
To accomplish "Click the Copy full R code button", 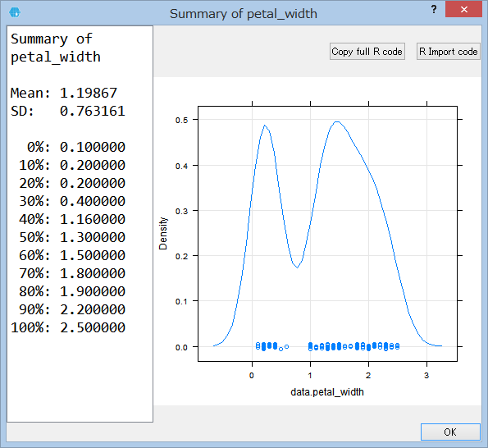I will pyautogui.click(x=367, y=52).
